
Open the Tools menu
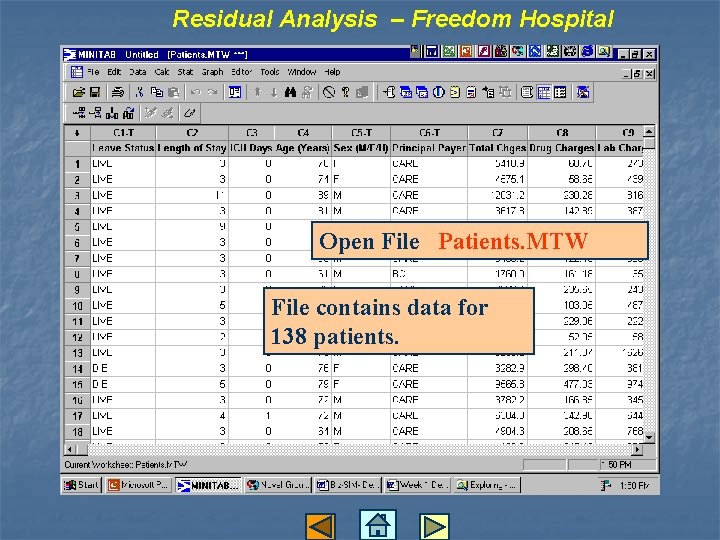(270, 72)
